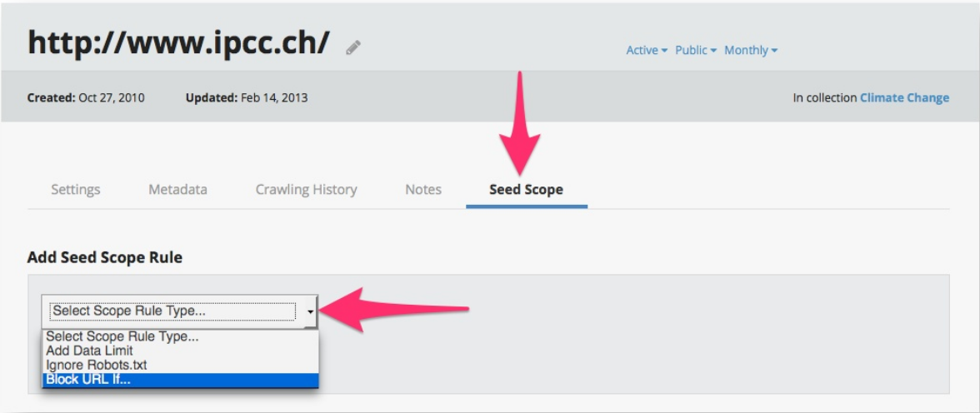Open the Monthly frequency dropdown
Image resolution: width=980 pixels, height=413 pixels.
tap(750, 50)
